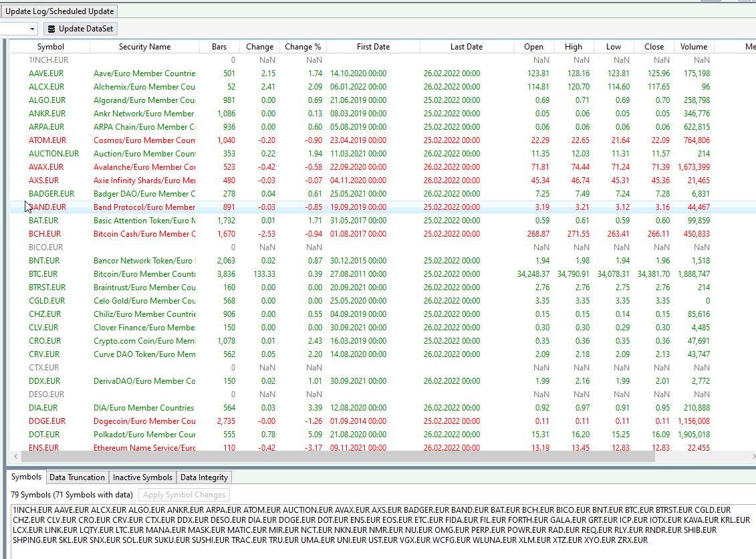Click the AAVE.EUR symbol row

click(47, 74)
